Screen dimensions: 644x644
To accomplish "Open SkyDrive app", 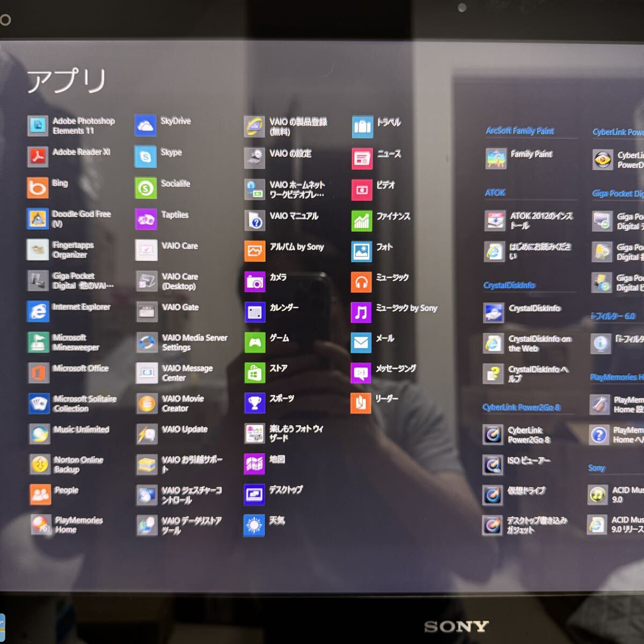I will [x=163, y=126].
